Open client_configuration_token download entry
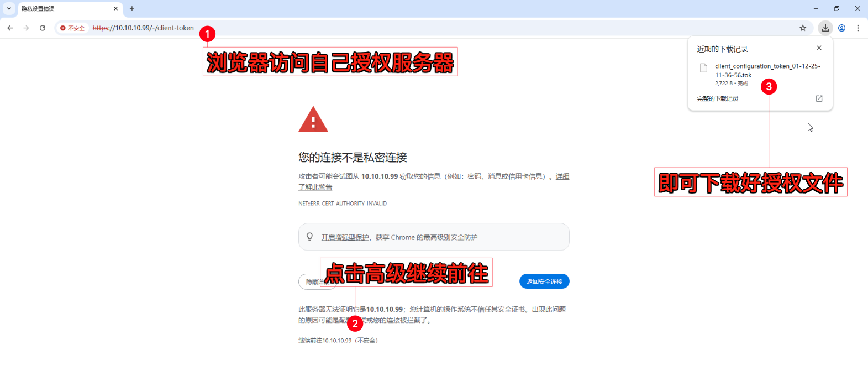Image resolution: width=868 pixels, height=386 pixels. tap(766, 71)
